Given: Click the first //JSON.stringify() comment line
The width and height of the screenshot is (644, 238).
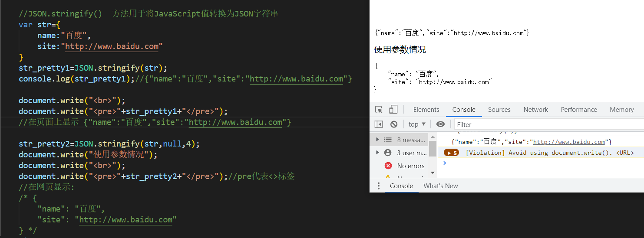Looking at the screenshot, I should tap(149, 14).
